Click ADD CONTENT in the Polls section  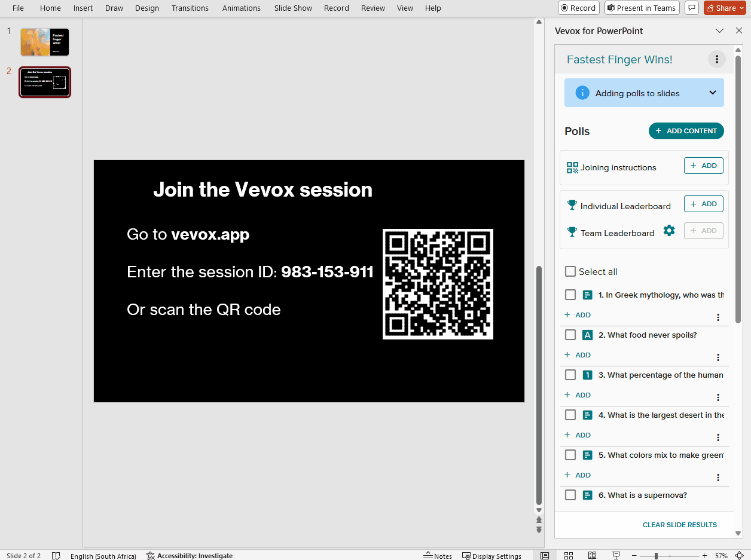[x=686, y=131]
